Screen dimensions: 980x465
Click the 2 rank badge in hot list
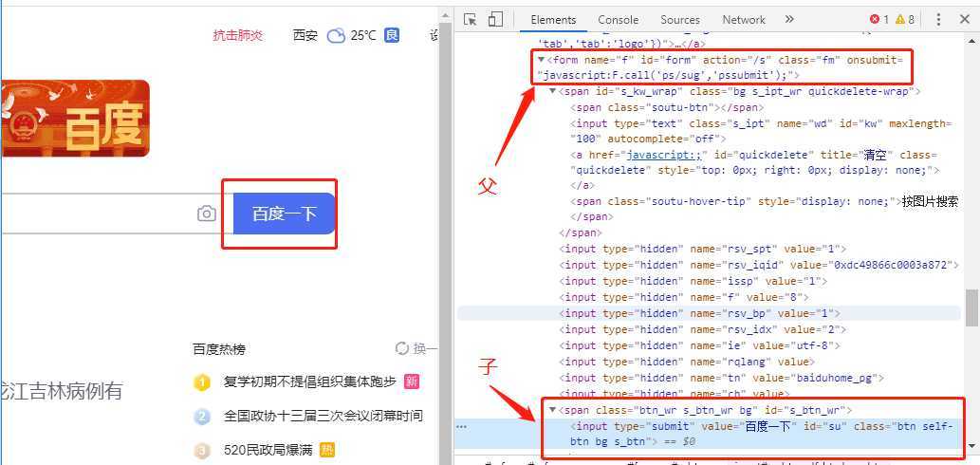pos(202,417)
